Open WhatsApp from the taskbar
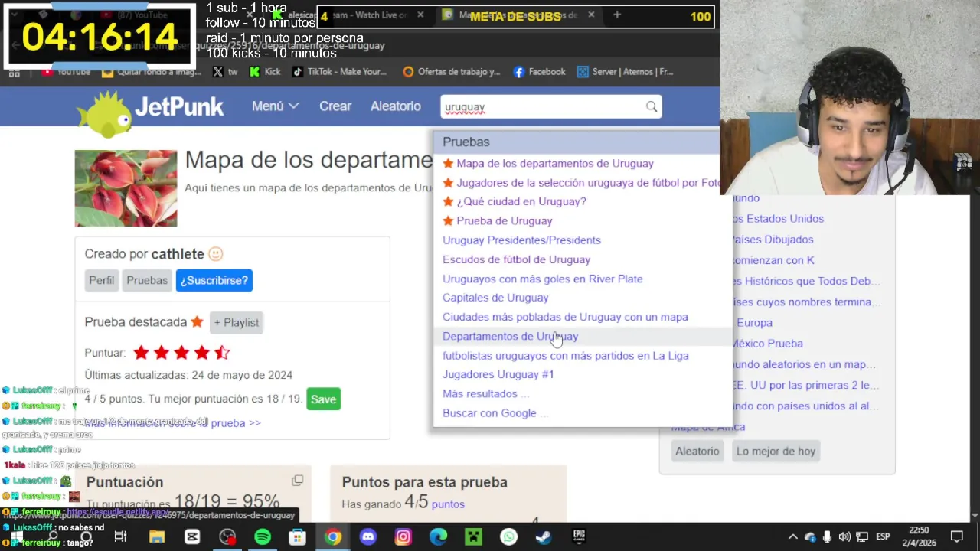Image resolution: width=980 pixels, height=551 pixels. pos(508,537)
